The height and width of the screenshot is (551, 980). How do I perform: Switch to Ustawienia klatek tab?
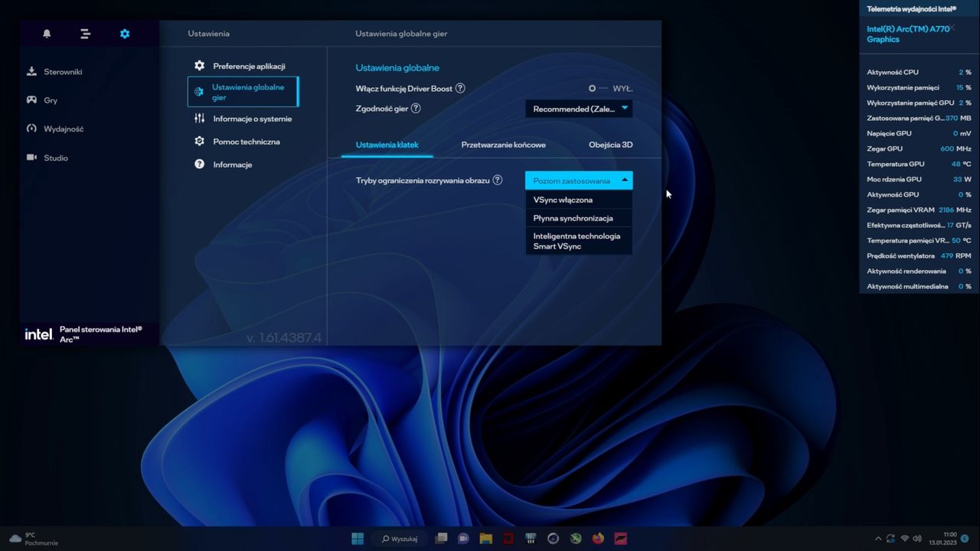click(x=387, y=145)
